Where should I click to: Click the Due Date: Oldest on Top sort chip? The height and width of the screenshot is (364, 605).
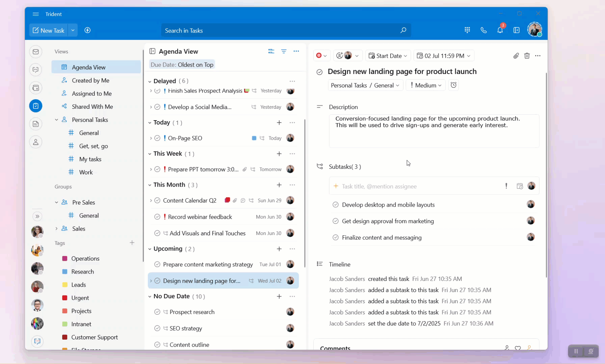[182, 65]
